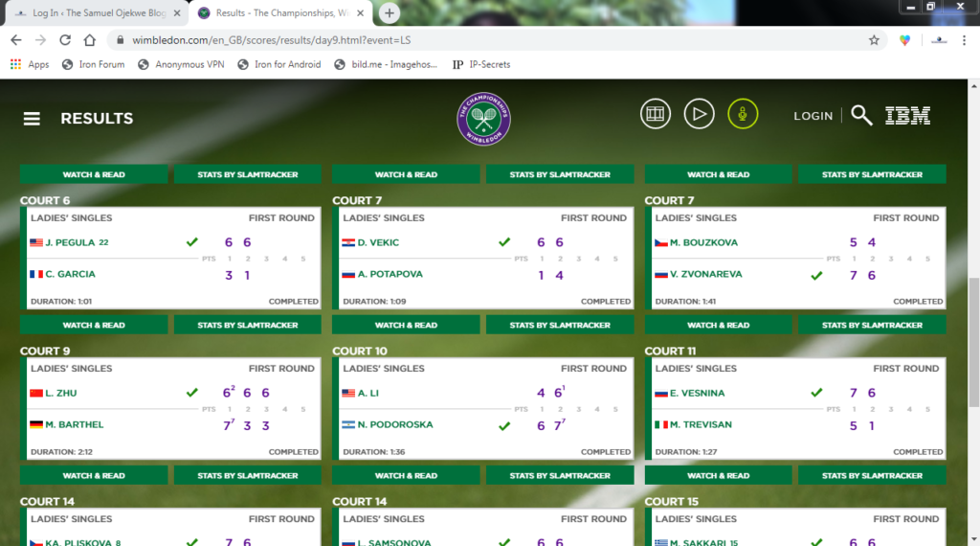
Task: Click Watch & Read under Li-Podoroska match
Action: coord(406,476)
